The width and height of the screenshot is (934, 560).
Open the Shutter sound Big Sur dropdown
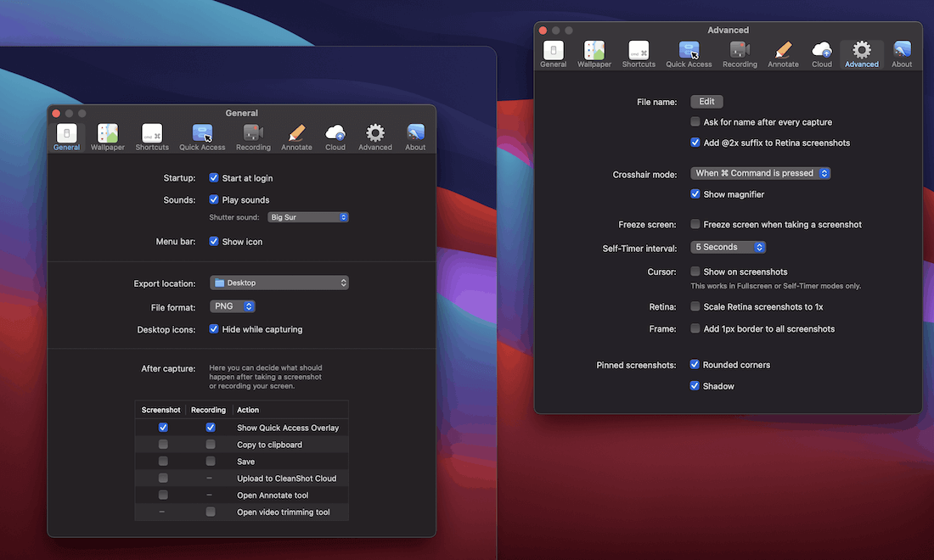pos(308,217)
